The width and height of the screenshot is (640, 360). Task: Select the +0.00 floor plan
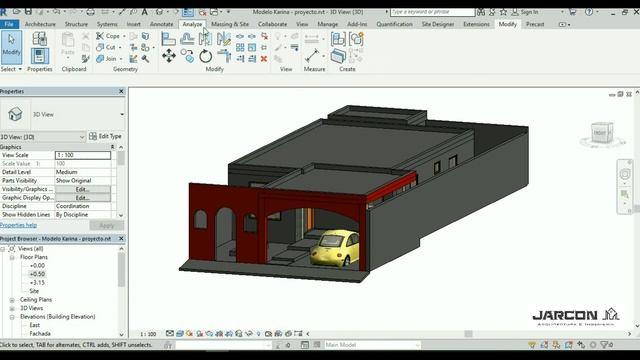click(37, 266)
